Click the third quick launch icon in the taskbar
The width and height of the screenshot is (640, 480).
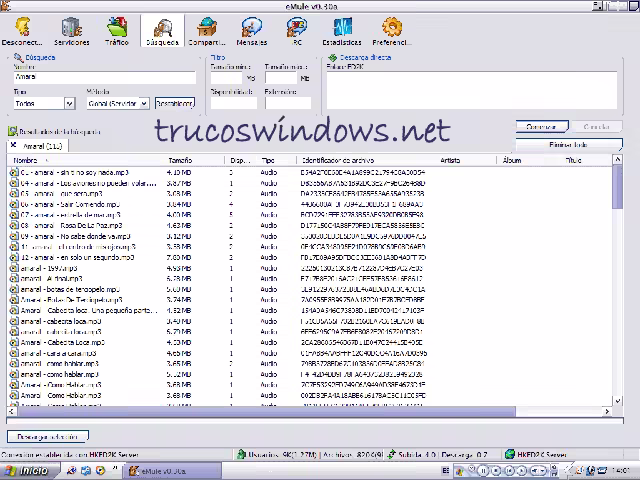coord(100,471)
